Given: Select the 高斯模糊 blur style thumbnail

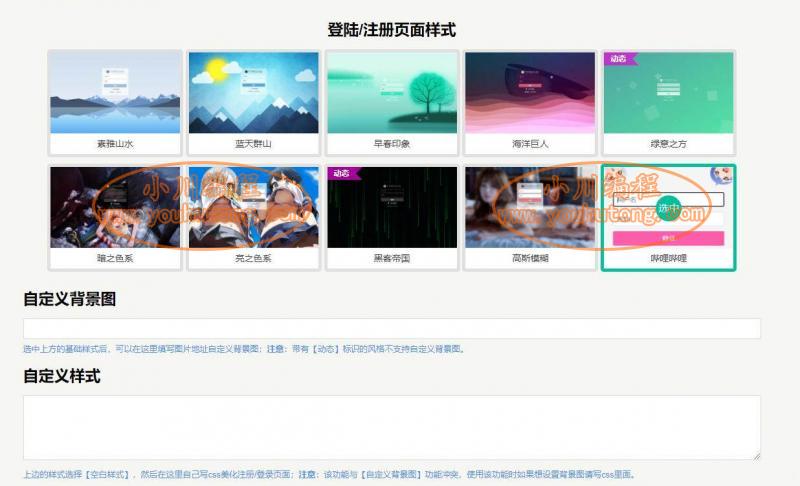Looking at the screenshot, I should (529, 208).
